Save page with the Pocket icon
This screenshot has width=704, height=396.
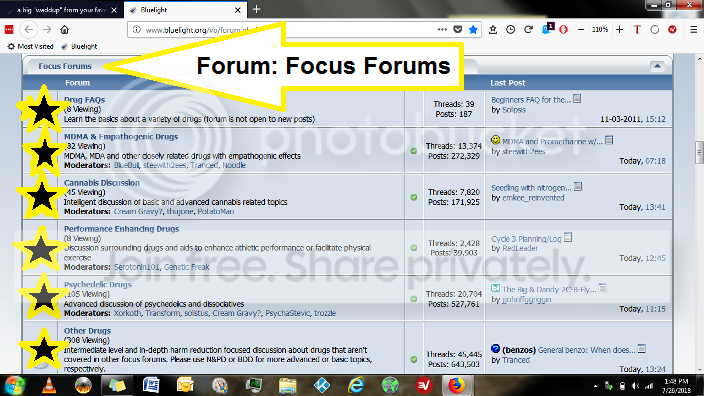point(458,30)
